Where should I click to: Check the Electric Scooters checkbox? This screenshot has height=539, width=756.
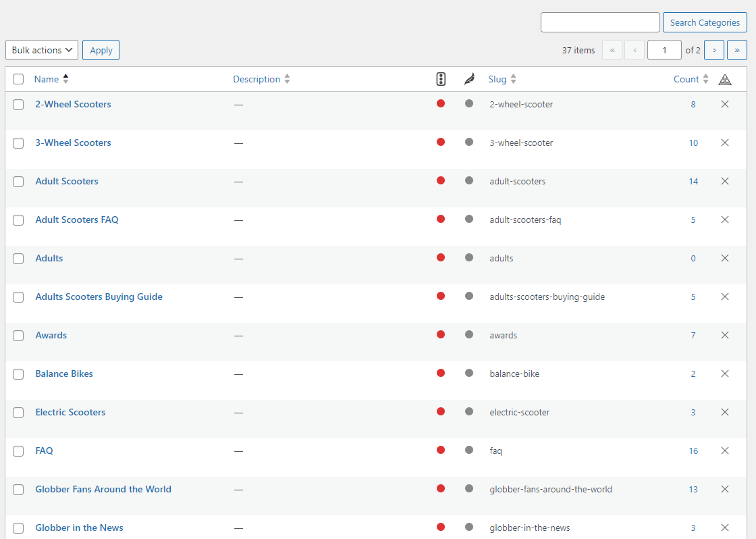pyautogui.click(x=18, y=413)
